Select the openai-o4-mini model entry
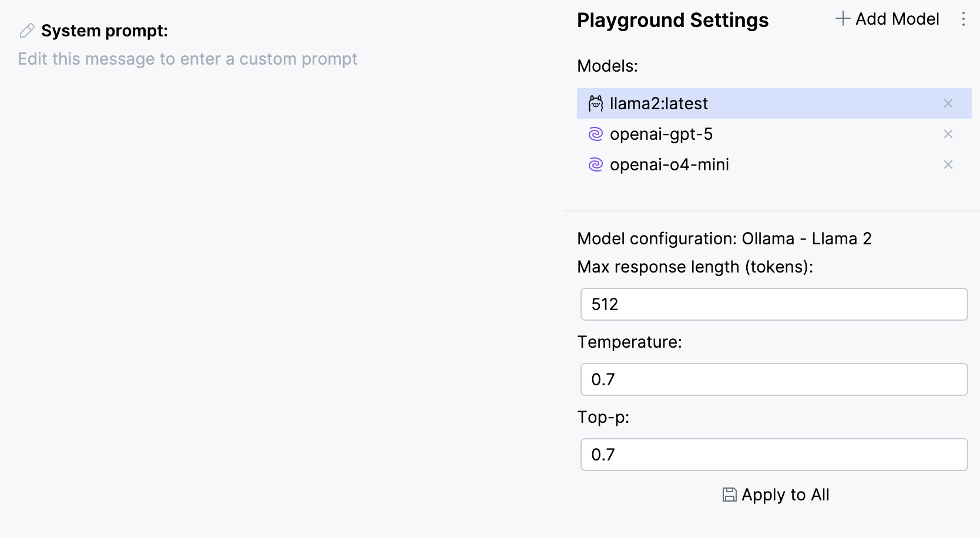 pos(670,164)
